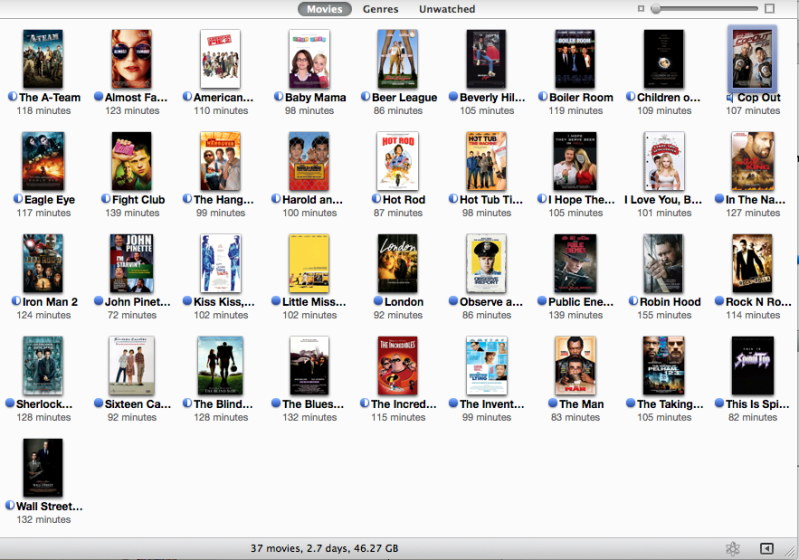Switch to the Unwatched tab
This screenshot has height=560, width=799.
click(x=447, y=9)
